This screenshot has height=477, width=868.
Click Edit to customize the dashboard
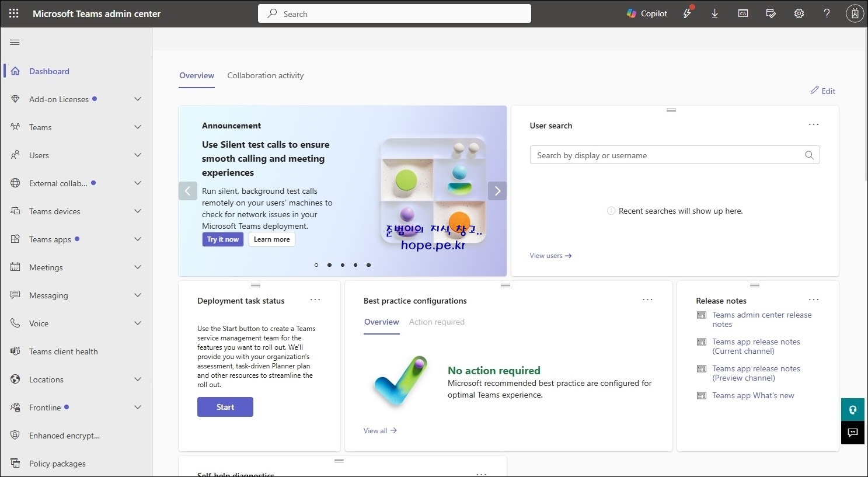click(x=823, y=91)
